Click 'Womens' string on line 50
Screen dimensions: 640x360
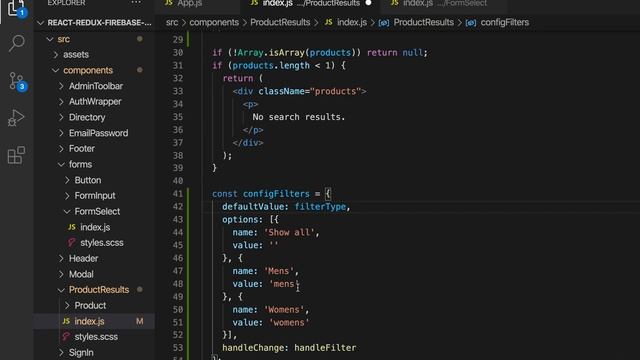coord(284,310)
